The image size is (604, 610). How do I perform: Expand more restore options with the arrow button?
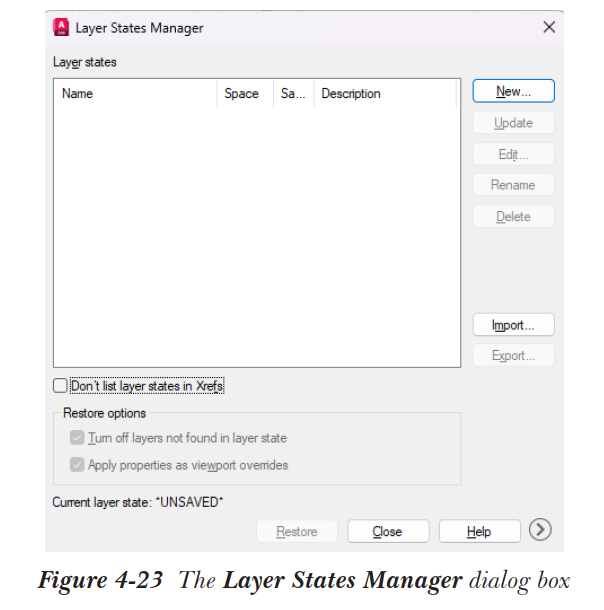540,530
